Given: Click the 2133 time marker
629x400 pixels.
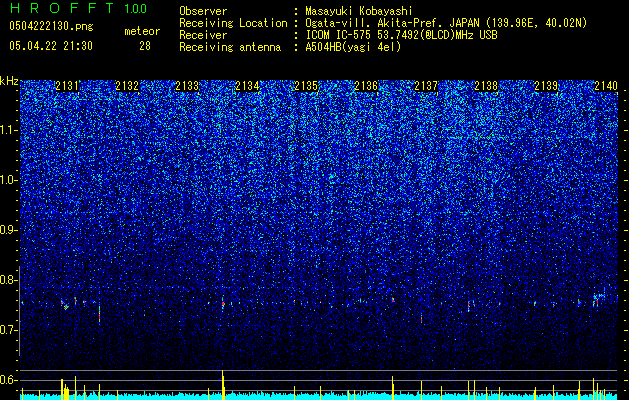Looking at the screenshot, I should click(187, 85).
